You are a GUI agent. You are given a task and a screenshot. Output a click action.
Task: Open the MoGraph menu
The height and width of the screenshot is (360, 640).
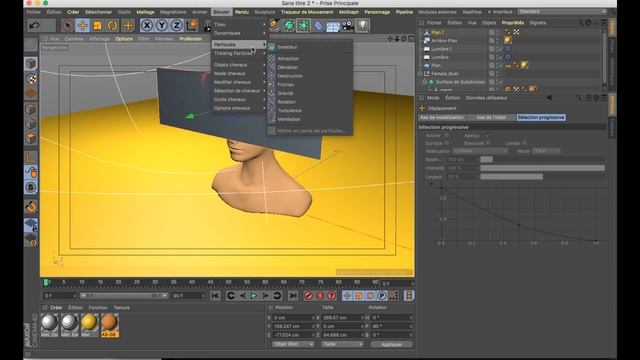click(x=349, y=12)
